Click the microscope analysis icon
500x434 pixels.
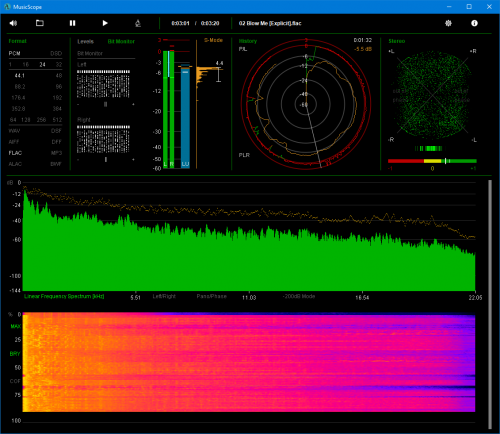[138, 23]
